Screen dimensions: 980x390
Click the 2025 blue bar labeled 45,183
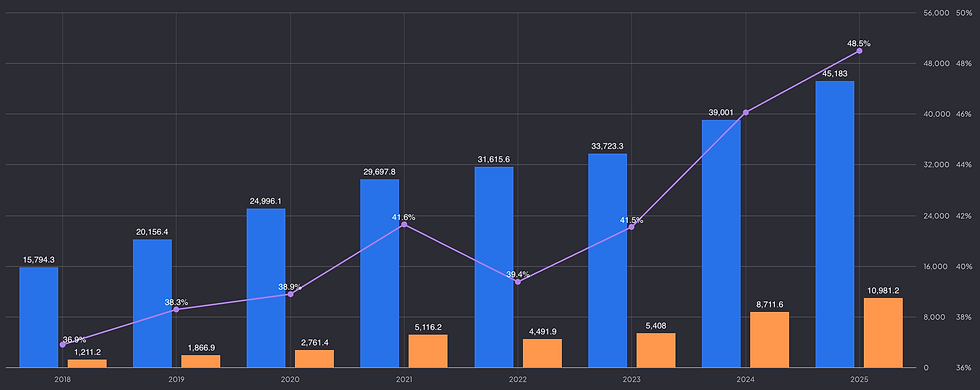coord(834,224)
